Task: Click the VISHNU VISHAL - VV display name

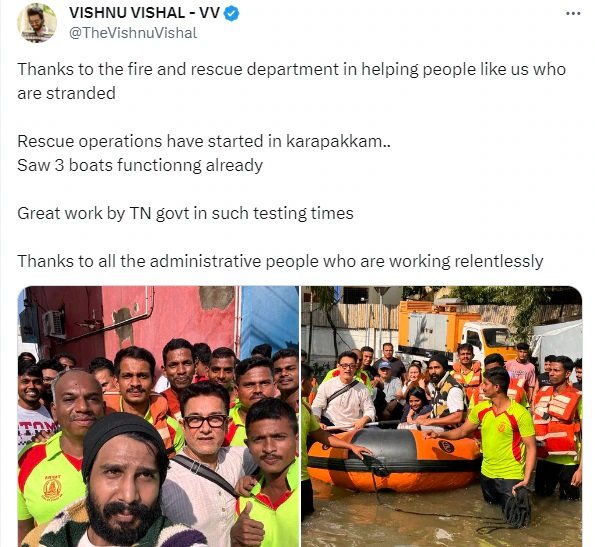Action: point(144,13)
